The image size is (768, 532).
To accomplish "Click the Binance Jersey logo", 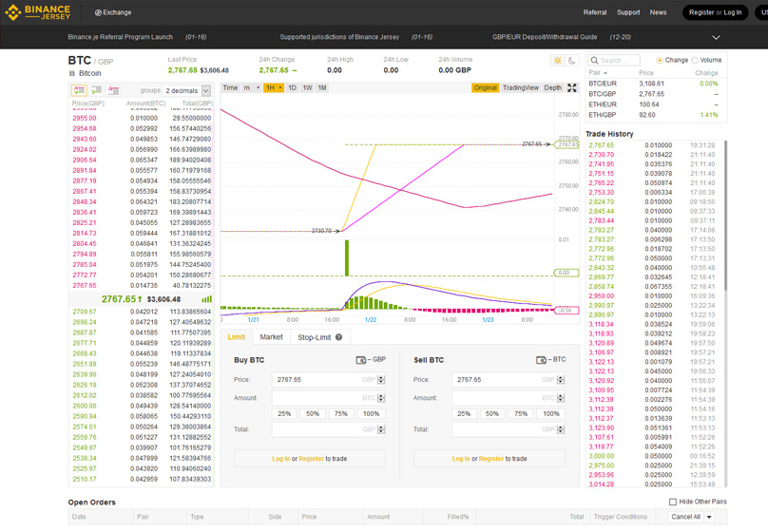I will 38,12.
